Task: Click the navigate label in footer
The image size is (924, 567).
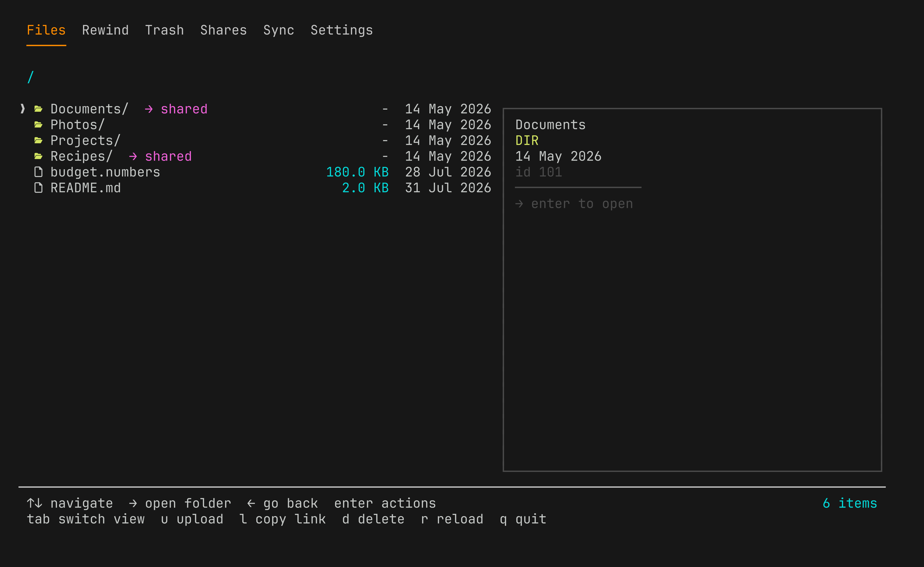Action: pyautogui.click(x=82, y=503)
